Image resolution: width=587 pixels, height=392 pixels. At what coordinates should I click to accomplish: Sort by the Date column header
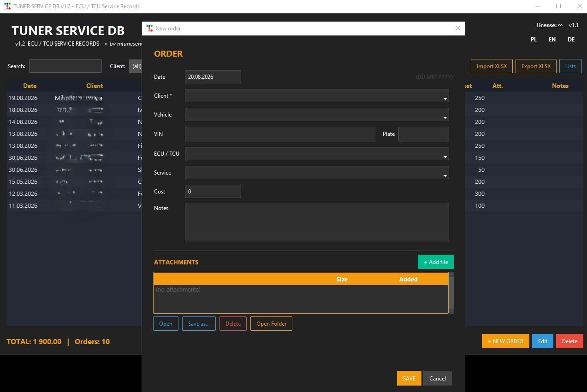[x=30, y=86]
